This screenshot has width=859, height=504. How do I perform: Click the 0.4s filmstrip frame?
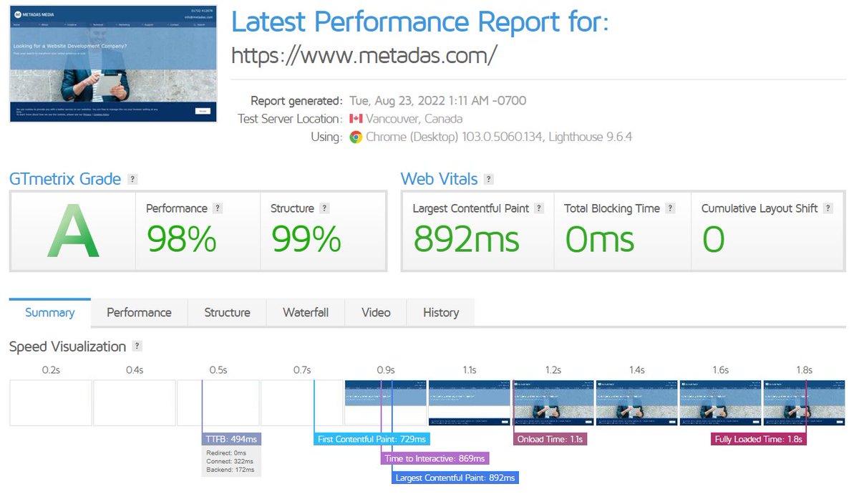pyautogui.click(x=135, y=403)
